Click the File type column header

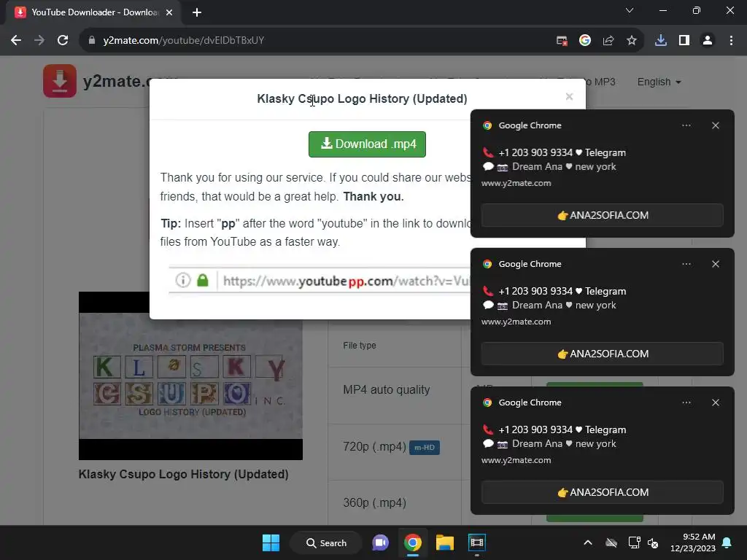[360, 345]
